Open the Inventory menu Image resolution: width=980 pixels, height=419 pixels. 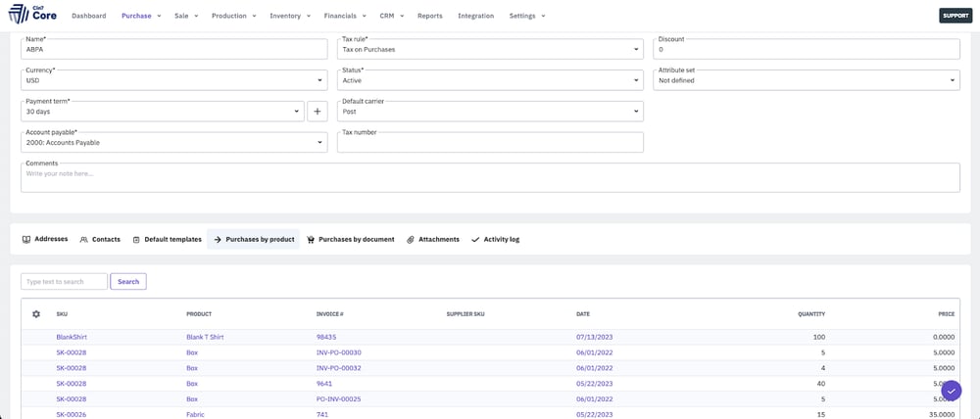tap(290, 16)
